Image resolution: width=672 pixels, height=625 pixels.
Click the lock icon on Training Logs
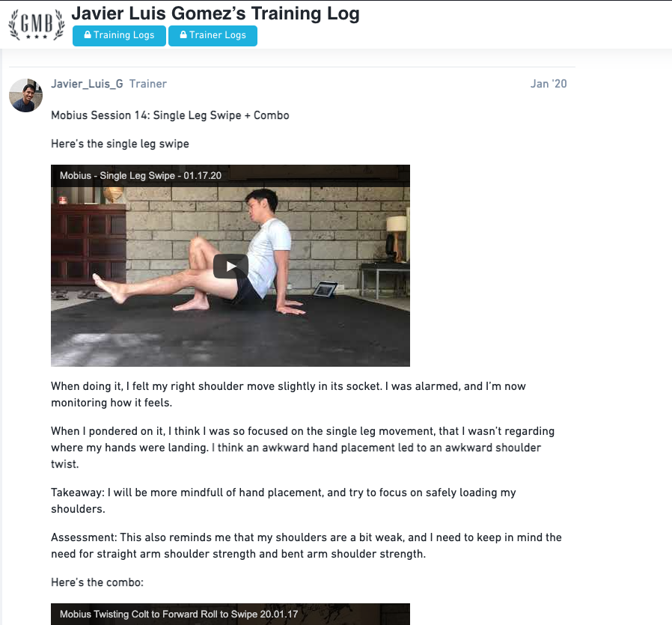pos(88,34)
